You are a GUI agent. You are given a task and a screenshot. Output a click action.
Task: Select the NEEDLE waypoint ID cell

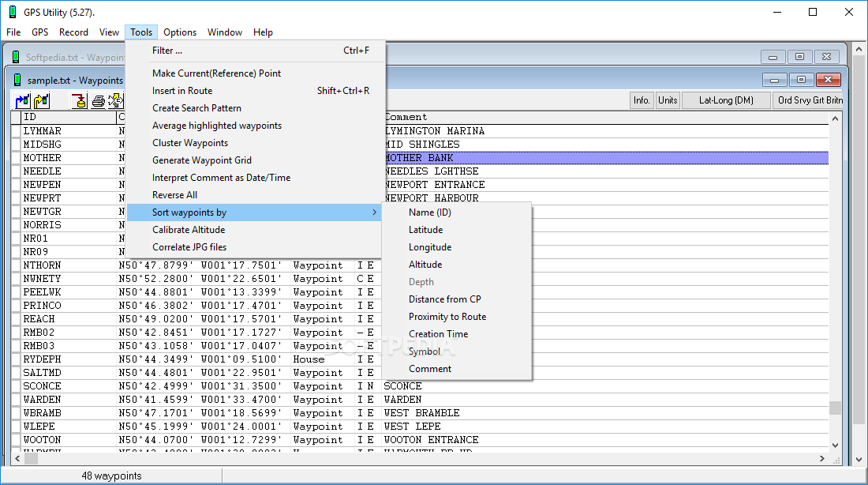tap(69, 171)
